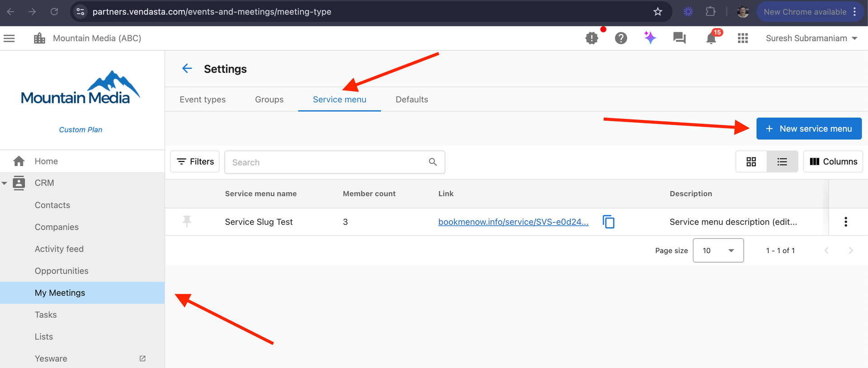Open the notifications bell with 15 badge
This screenshot has width=868, height=368.
(712, 38)
